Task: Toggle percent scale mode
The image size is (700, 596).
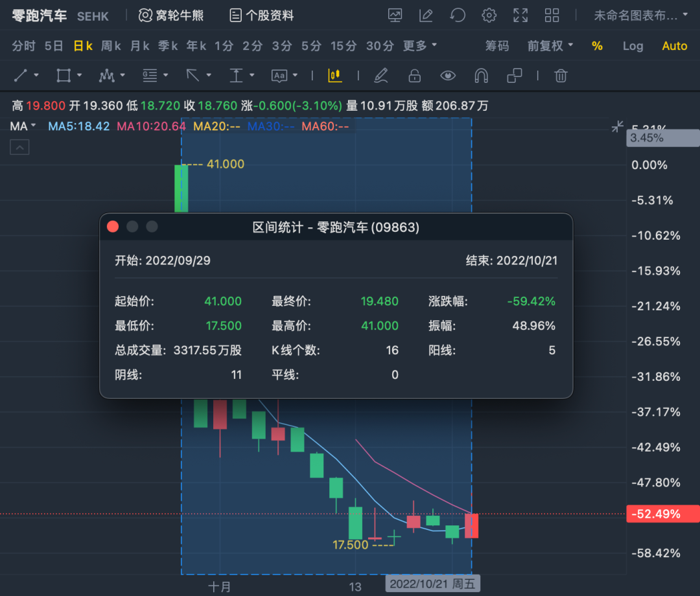Action: (x=598, y=45)
